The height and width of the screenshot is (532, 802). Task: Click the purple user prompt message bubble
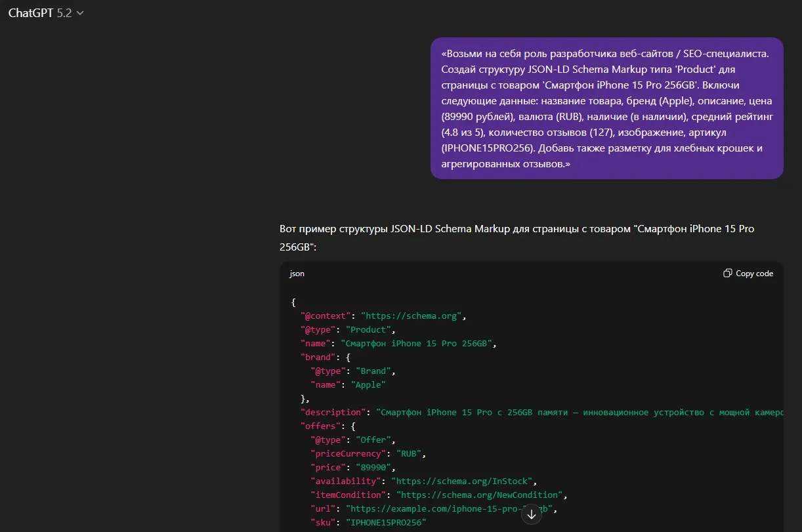point(607,108)
